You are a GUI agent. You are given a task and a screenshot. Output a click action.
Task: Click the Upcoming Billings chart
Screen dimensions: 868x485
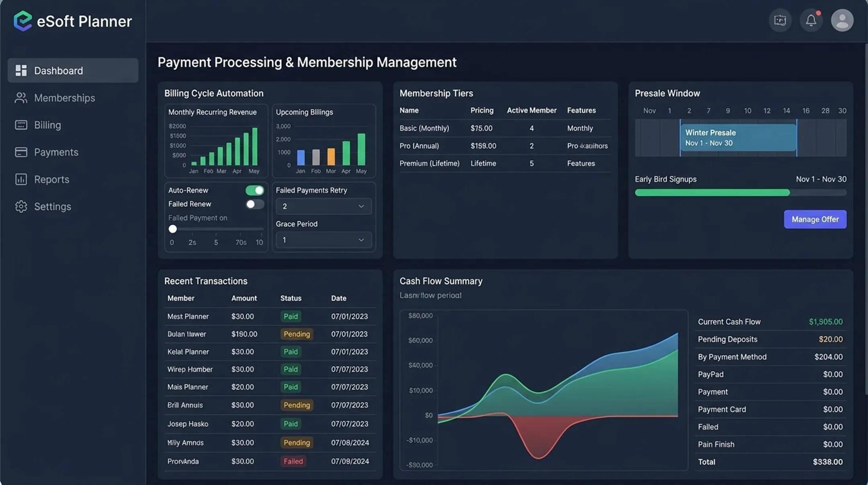324,141
